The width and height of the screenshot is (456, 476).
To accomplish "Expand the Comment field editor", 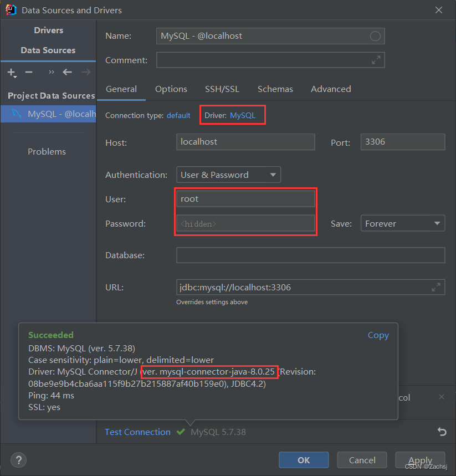I will tap(376, 60).
